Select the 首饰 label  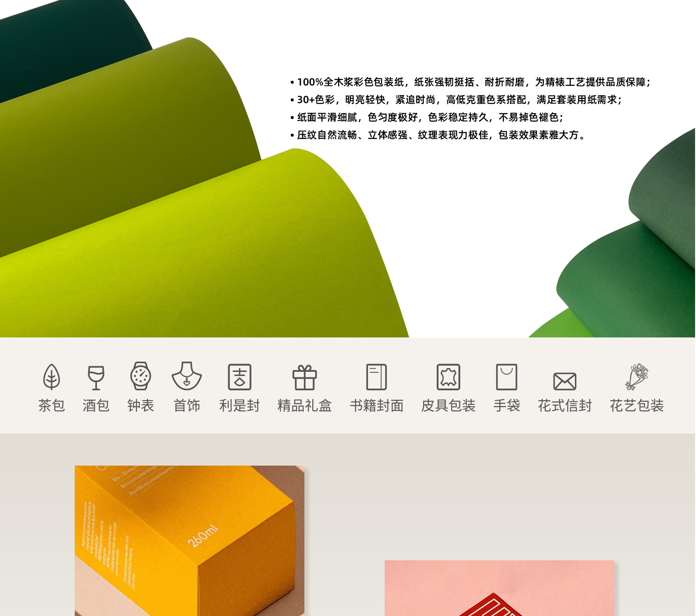point(187,405)
